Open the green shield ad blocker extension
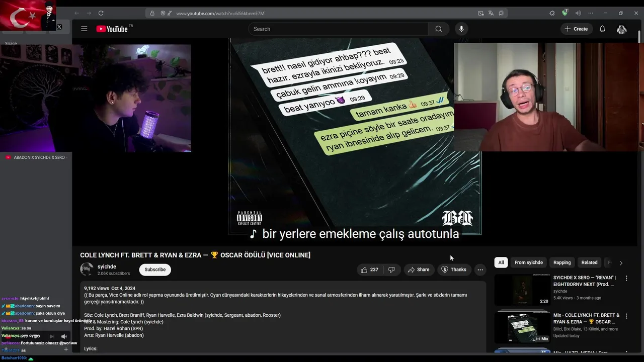The image size is (644, 362). point(565,13)
